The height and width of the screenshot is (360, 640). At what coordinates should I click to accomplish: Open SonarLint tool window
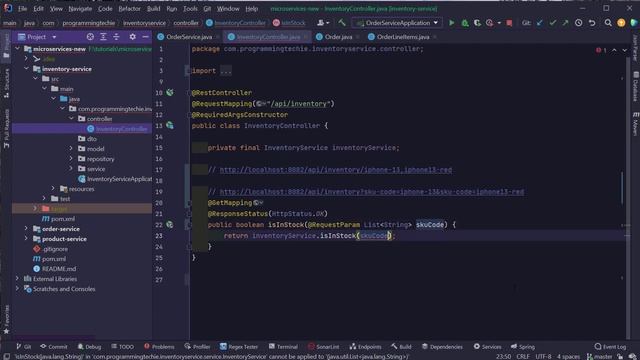tap(324, 347)
